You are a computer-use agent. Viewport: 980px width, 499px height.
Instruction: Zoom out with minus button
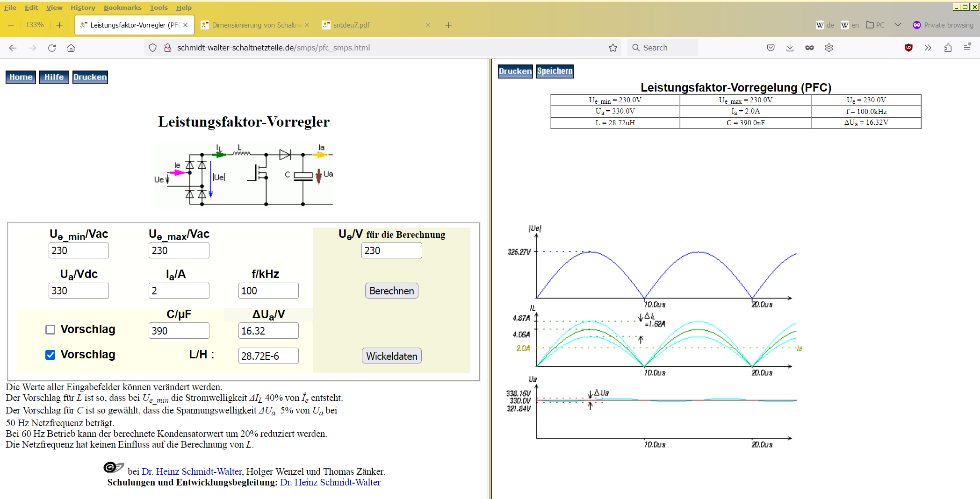11,25
